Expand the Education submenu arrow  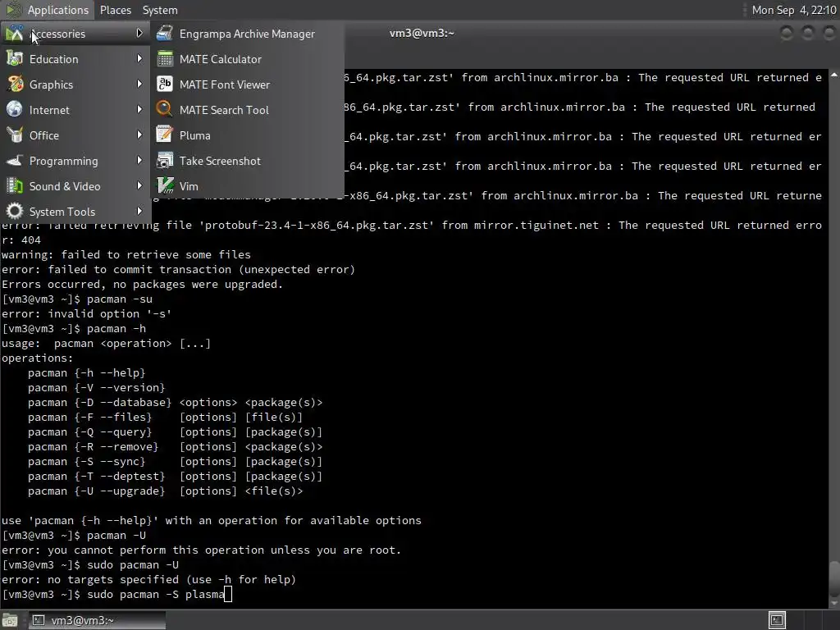pyautogui.click(x=139, y=58)
